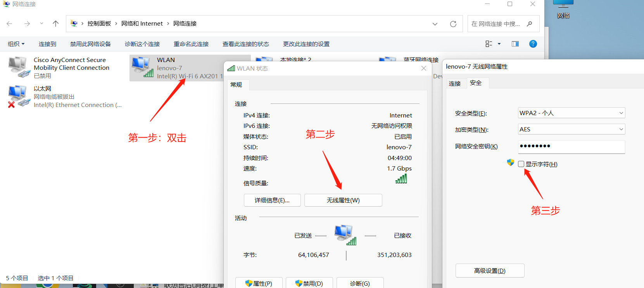644x288 pixels.
Task: Select the Ethernet (以太网) adapter icon
Action: pos(19,96)
